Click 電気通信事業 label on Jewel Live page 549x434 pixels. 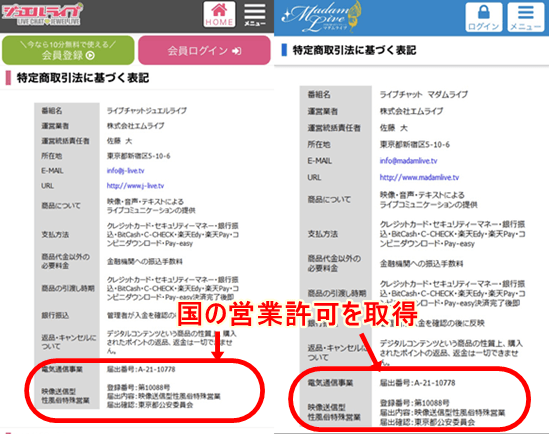pos(62,369)
